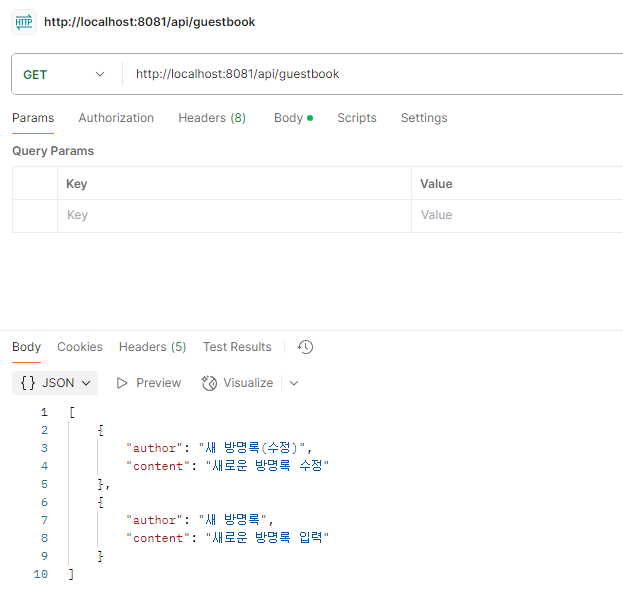623x608 pixels.
Task: Click the opening brace on line 6
Action: [101, 502]
